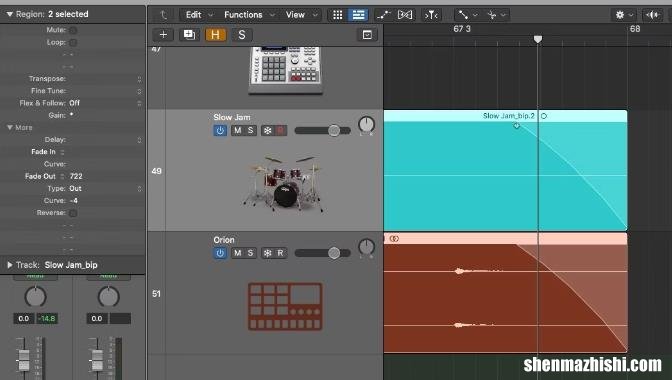Open the Delay stepper
This screenshot has height=380, width=672.
tap(139, 140)
